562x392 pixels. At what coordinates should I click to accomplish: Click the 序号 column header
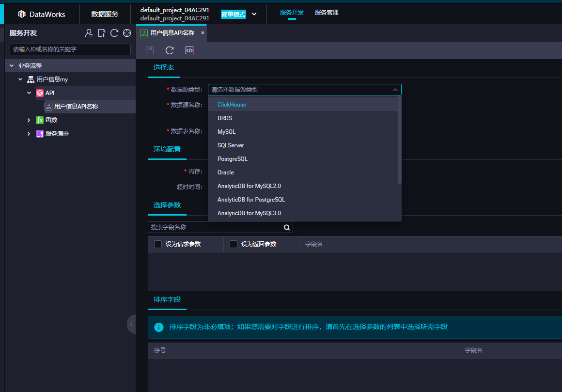[x=160, y=350]
